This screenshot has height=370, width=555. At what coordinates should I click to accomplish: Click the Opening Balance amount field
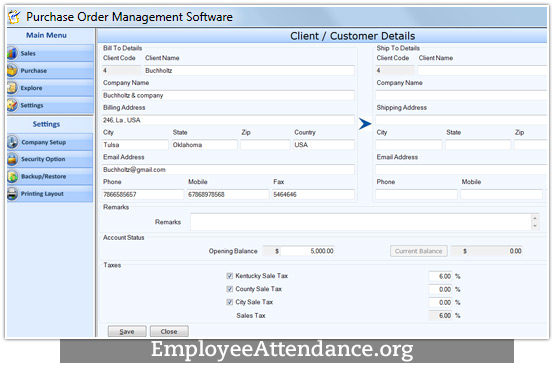coord(308,251)
